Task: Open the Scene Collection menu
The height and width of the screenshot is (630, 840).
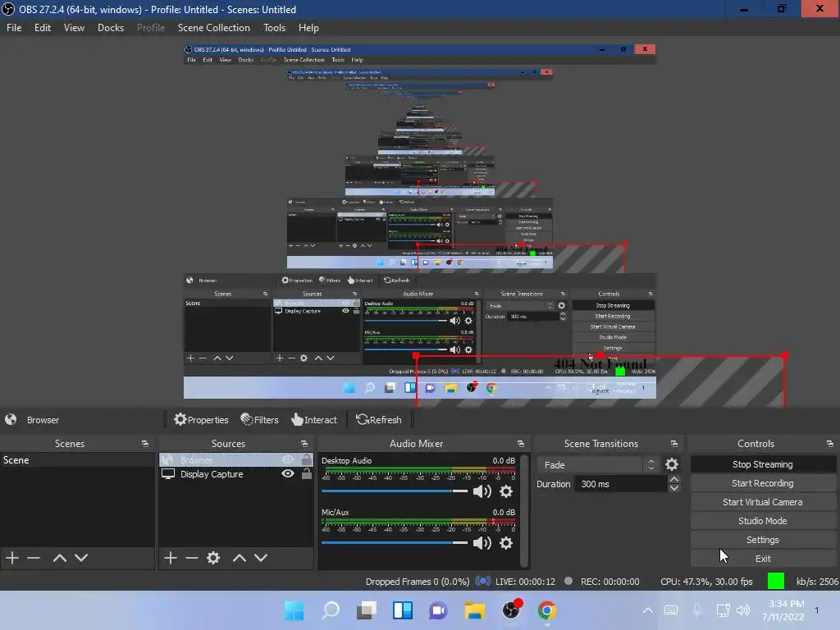Action: [x=214, y=28]
